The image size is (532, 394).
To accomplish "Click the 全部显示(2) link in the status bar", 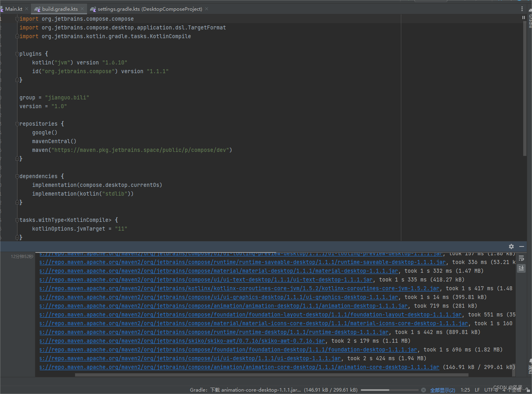I will point(442,390).
